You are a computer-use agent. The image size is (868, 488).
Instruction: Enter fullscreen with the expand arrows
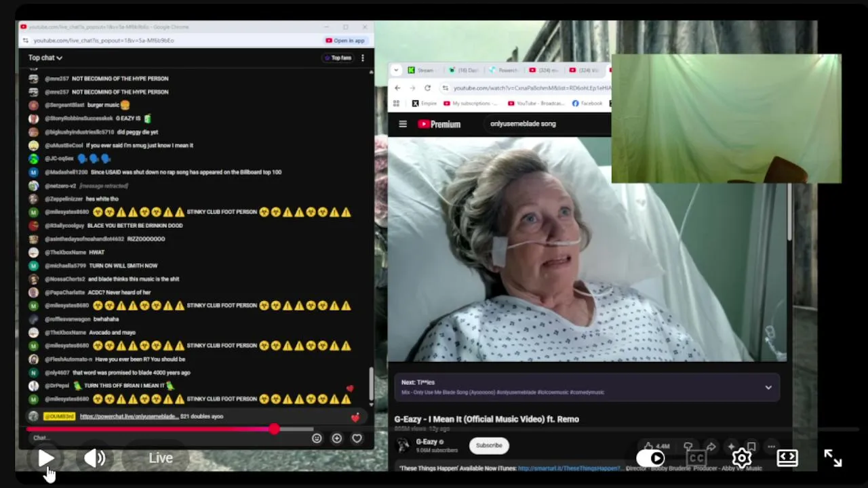point(833,459)
